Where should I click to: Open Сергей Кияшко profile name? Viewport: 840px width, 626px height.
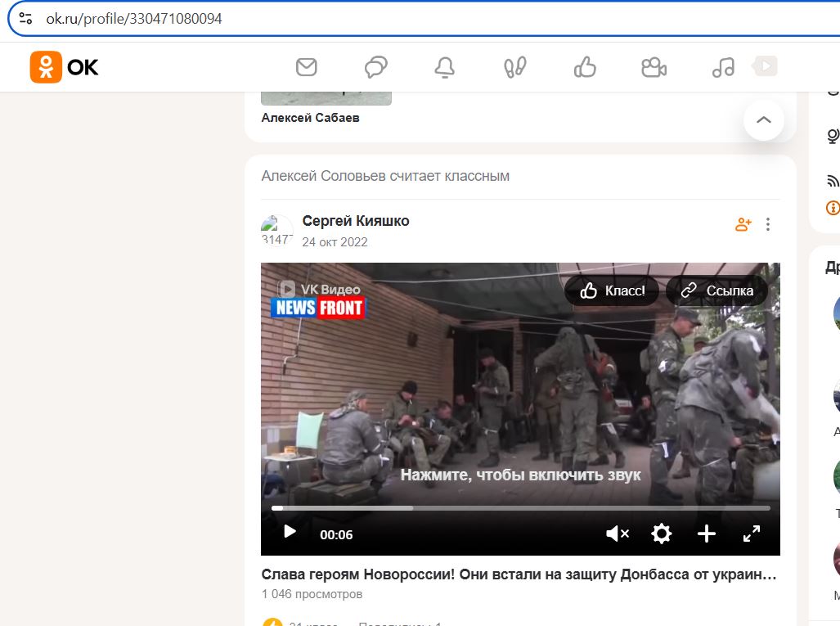tap(356, 221)
